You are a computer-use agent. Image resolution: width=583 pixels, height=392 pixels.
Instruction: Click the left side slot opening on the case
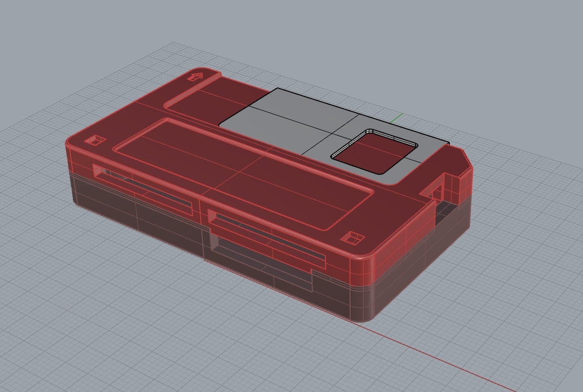(x=143, y=189)
